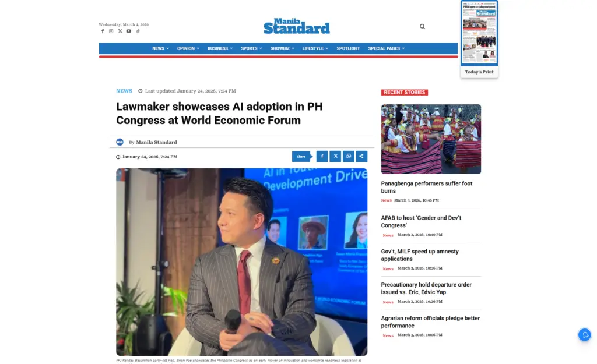Open 'Agrarian reform officials pledge' story
Screen dimensions: 597x364
click(430, 322)
